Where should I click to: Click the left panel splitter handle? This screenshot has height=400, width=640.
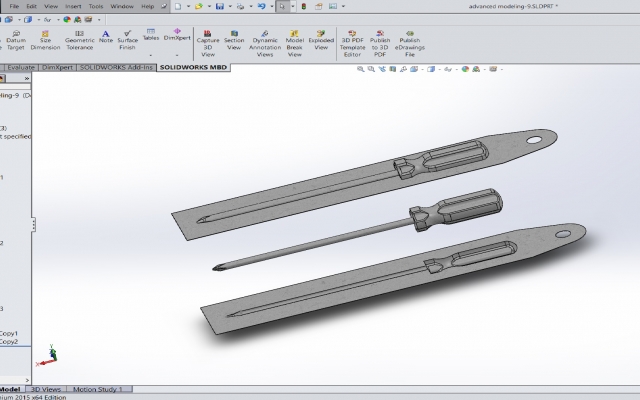pos(33,224)
